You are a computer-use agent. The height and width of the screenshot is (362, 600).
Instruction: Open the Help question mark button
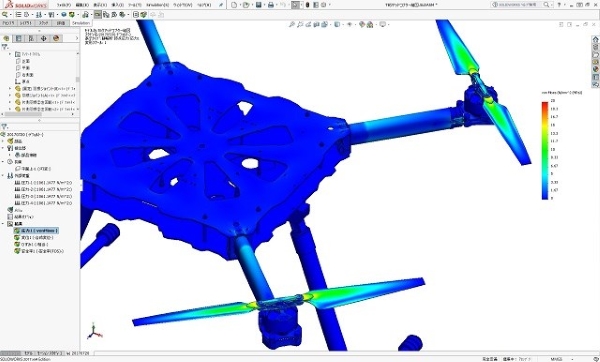[x=559, y=5]
